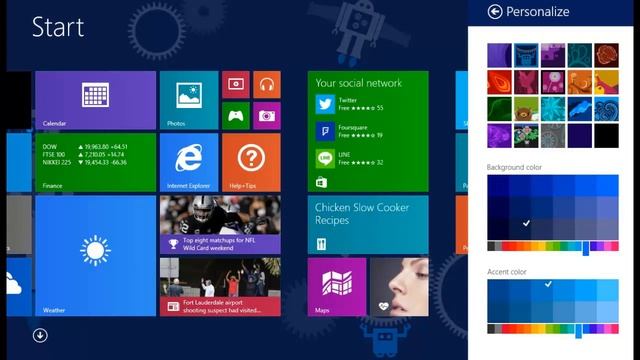
Task: Open the green Xbox Games tile
Action: point(236,116)
